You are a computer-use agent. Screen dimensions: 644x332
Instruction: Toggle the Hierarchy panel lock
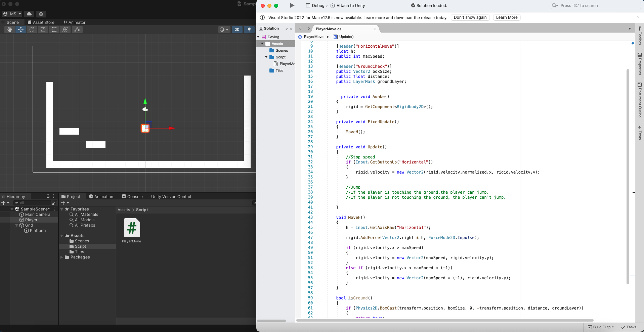pos(48,196)
